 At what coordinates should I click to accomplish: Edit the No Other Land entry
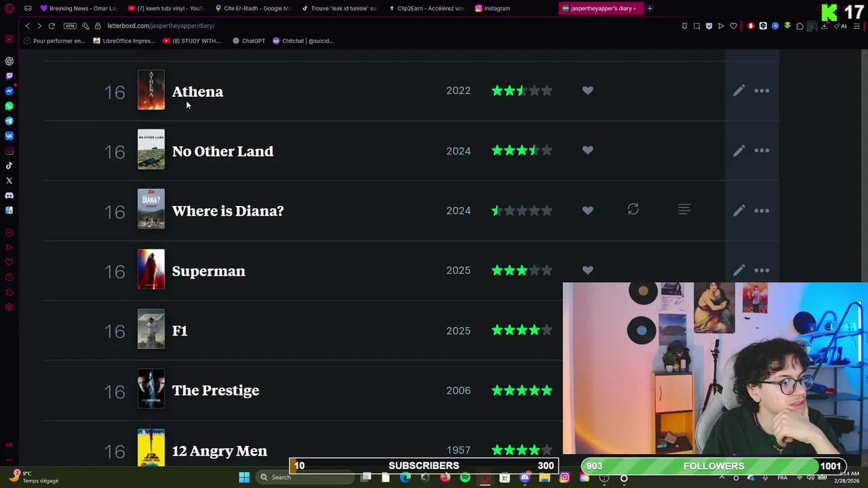tap(738, 150)
